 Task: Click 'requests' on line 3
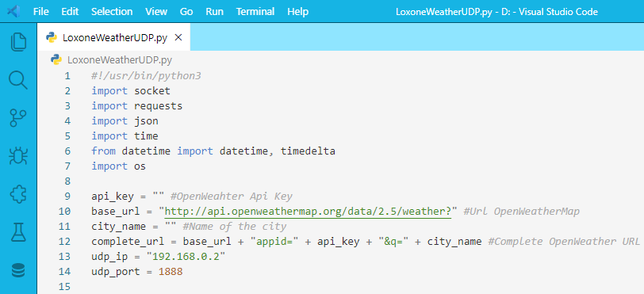pos(158,106)
